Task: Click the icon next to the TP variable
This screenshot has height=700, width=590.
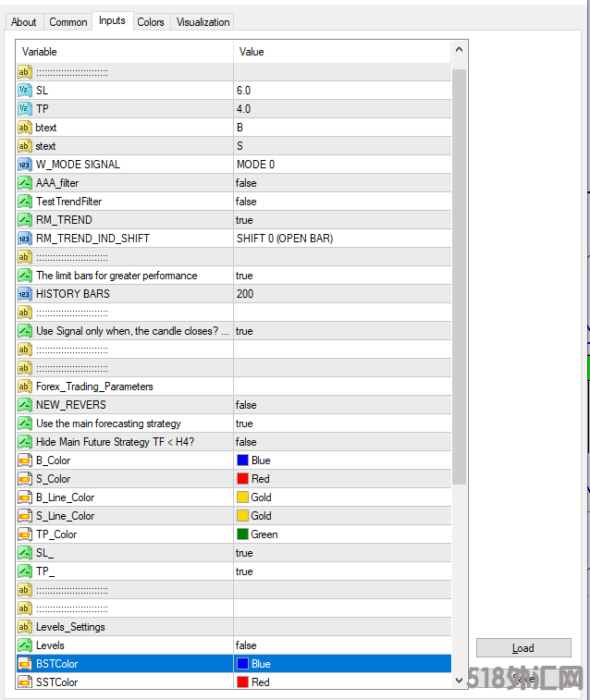Action: click(25, 109)
